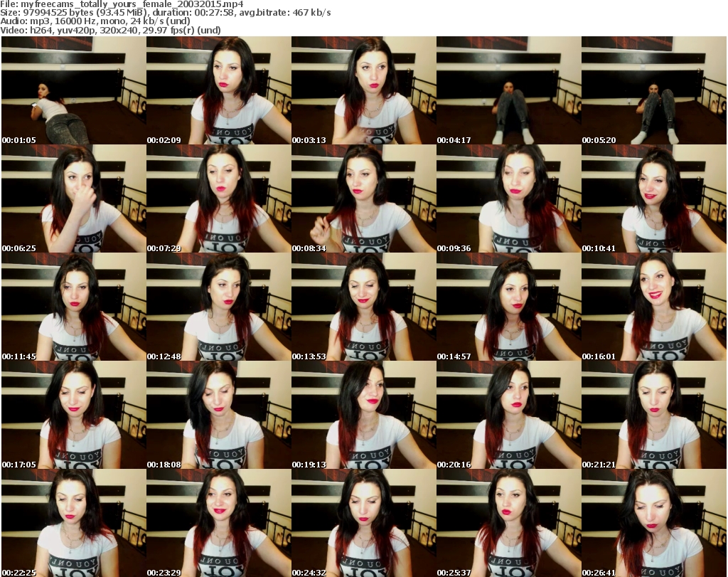This screenshot has height=577, width=728.
Task: Select the thumbnail frame at 00:13:53
Action: tap(363, 307)
